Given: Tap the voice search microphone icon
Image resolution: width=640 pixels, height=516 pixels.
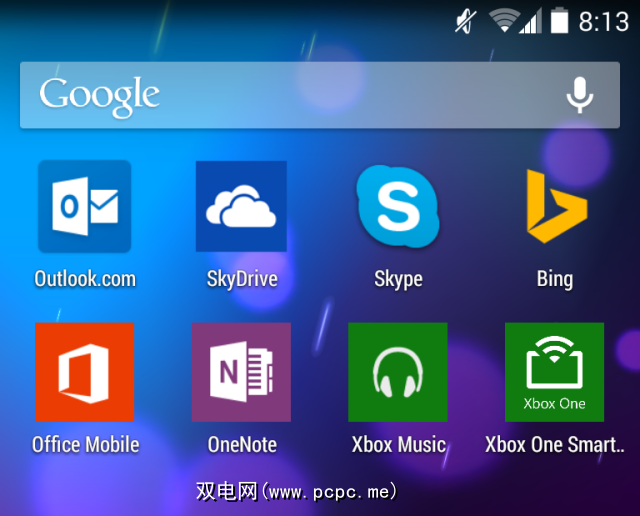Looking at the screenshot, I should (x=579, y=95).
